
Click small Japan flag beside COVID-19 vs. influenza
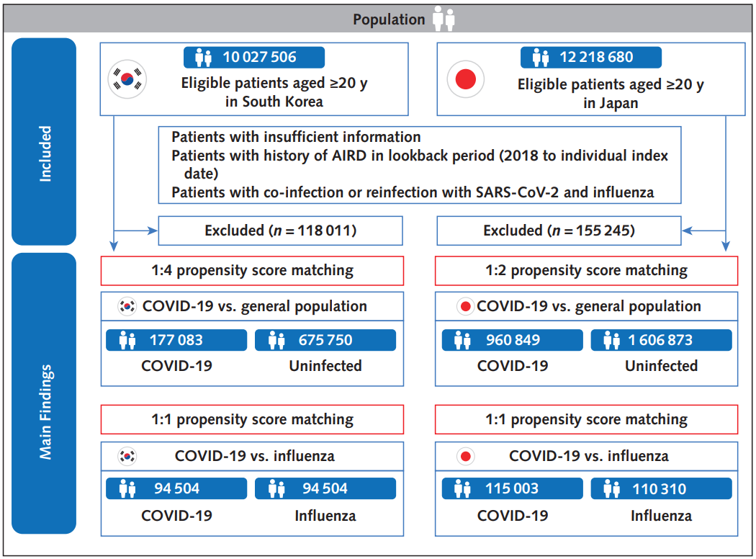(465, 456)
